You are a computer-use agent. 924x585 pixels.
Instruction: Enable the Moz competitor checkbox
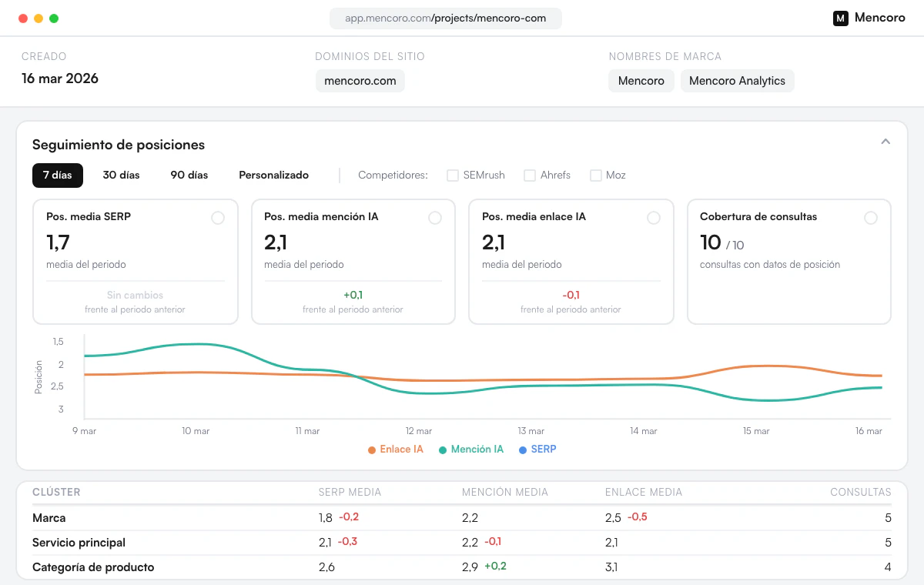pyautogui.click(x=596, y=175)
